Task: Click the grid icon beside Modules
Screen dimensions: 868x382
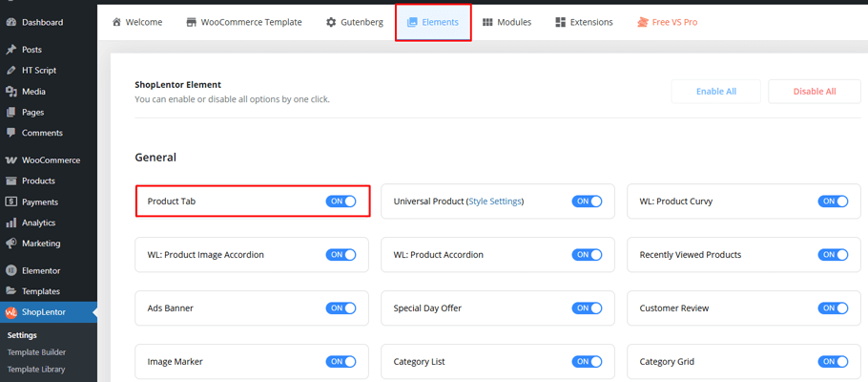Action: pos(487,22)
